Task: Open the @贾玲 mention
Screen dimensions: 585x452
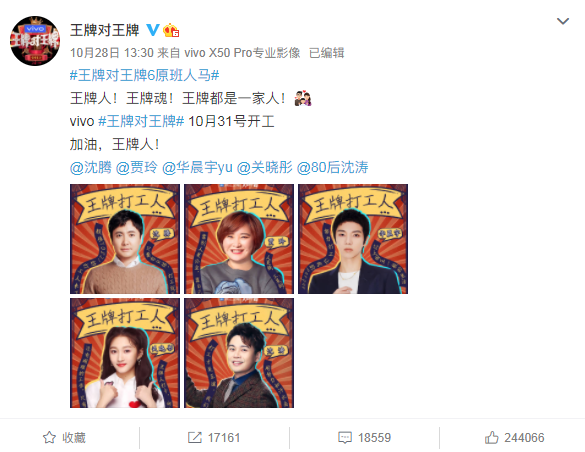Action: tap(137, 167)
